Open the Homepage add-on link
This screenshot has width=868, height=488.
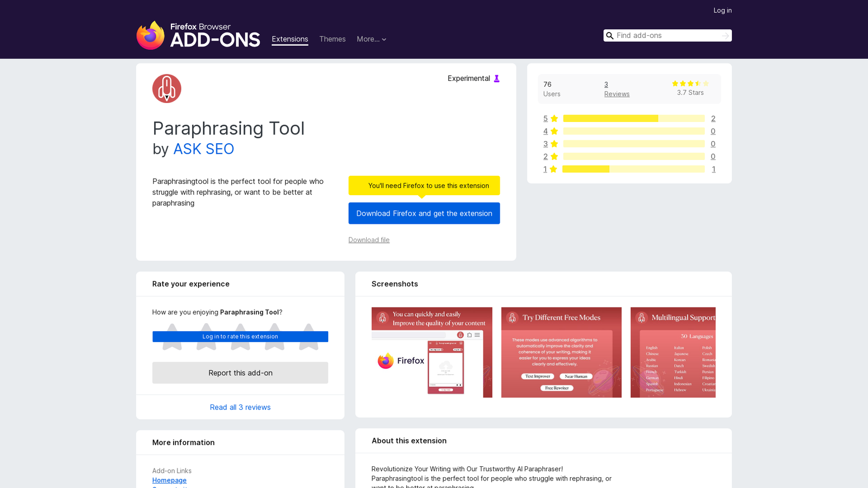(169, 480)
